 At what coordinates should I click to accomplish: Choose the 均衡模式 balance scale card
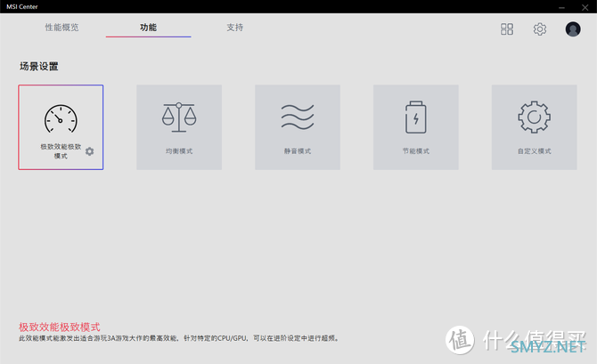(x=179, y=127)
